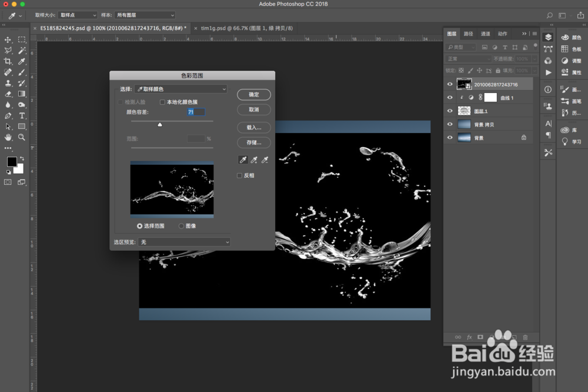The image size is (588, 392).
Task: Select the Zoom tool
Action: pos(22,137)
